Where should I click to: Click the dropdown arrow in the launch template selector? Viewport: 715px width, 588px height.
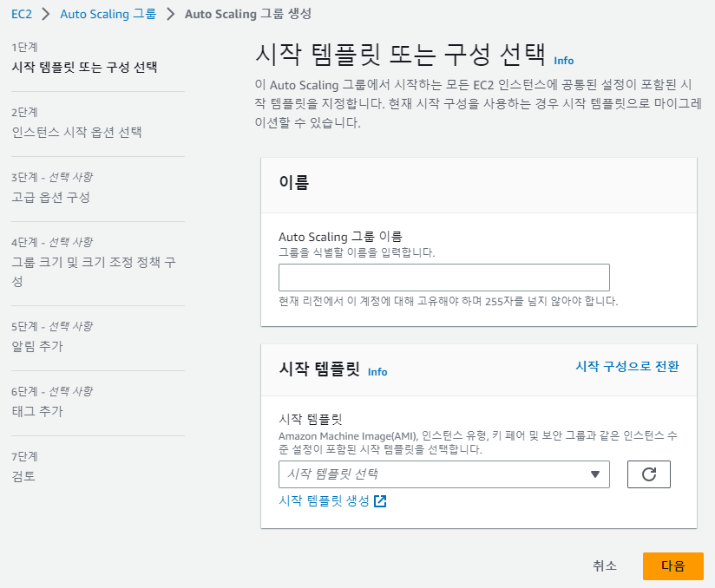click(x=594, y=474)
